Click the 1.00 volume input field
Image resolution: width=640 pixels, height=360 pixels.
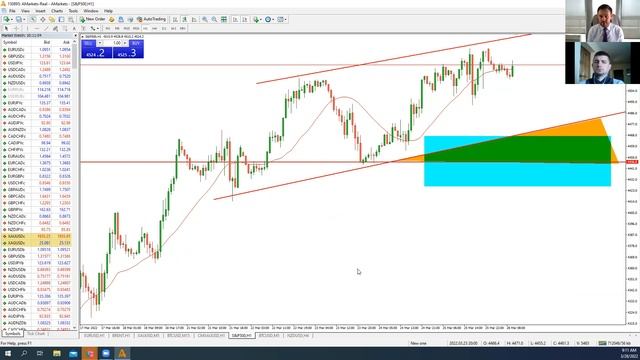(113, 43)
